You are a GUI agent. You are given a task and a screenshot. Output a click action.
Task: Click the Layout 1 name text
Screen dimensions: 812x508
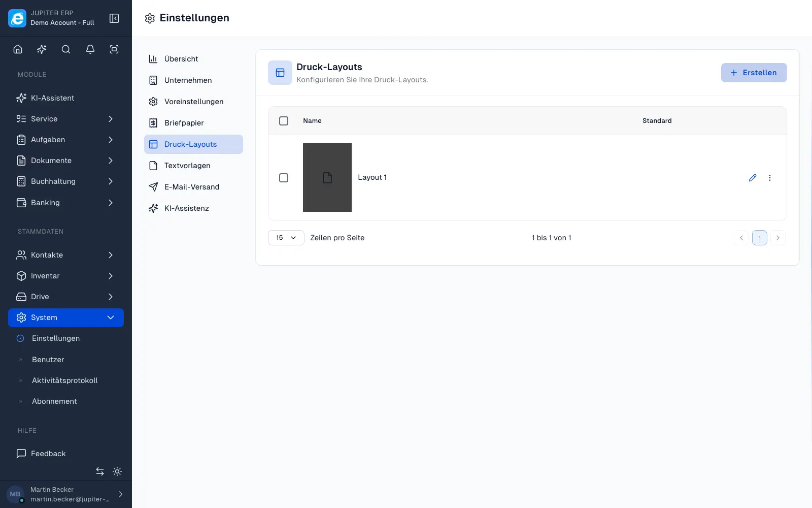tap(372, 177)
